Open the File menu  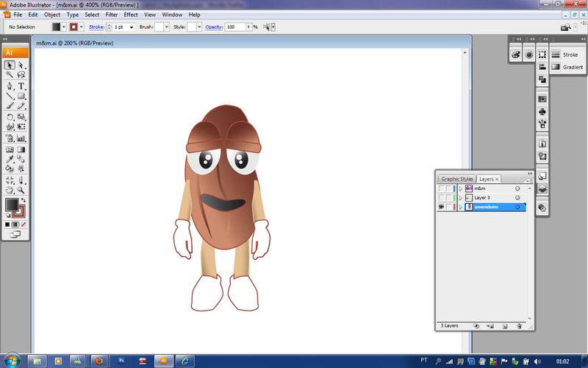[x=18, y=15]
